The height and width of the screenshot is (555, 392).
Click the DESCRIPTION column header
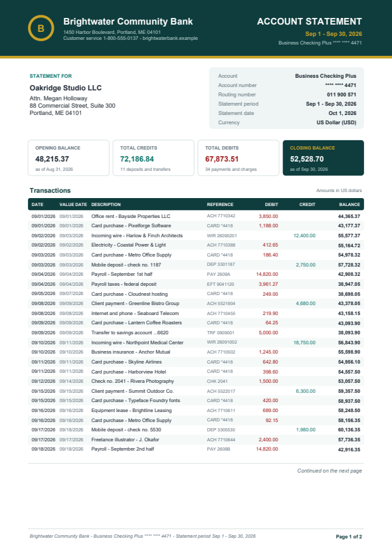click(x=106, y=205)
